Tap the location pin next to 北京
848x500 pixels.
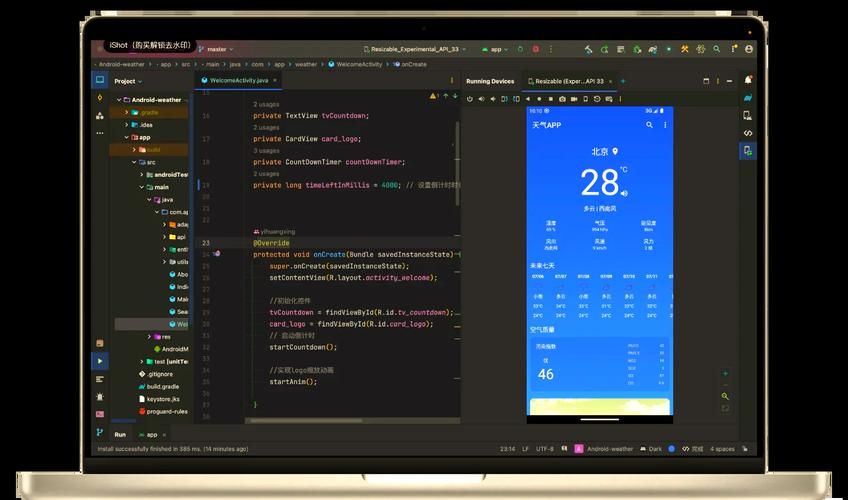pyautogui.click(x=615, y=152)
